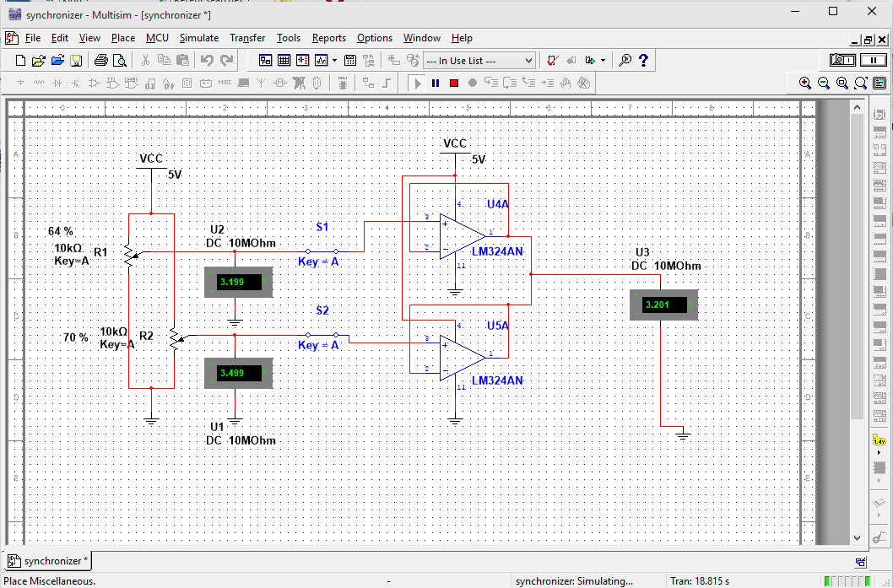This screenshot has width=893, height=588.
Task: Open the Simulate menu
Action: point(198,38)
